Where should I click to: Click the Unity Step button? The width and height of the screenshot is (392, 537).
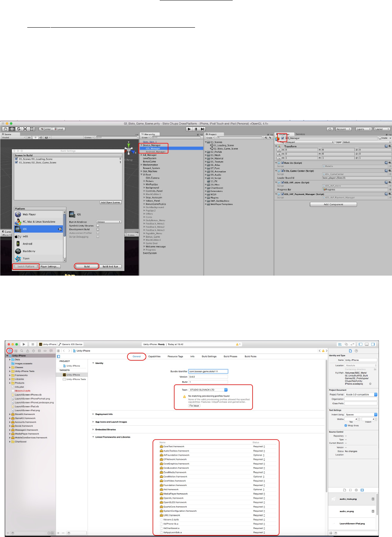click(203, 129)
